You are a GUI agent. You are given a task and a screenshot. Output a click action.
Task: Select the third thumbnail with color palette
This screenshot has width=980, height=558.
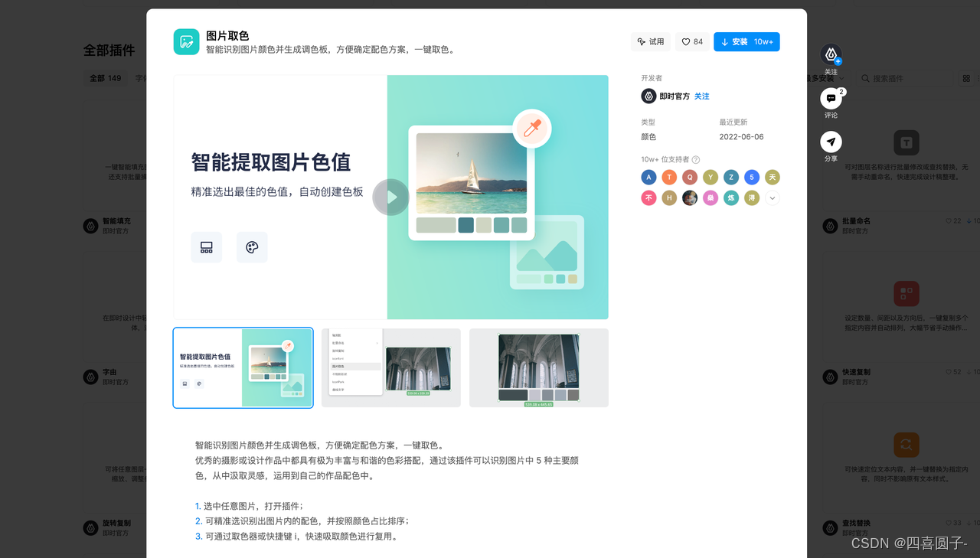click(x=539, y=367)
